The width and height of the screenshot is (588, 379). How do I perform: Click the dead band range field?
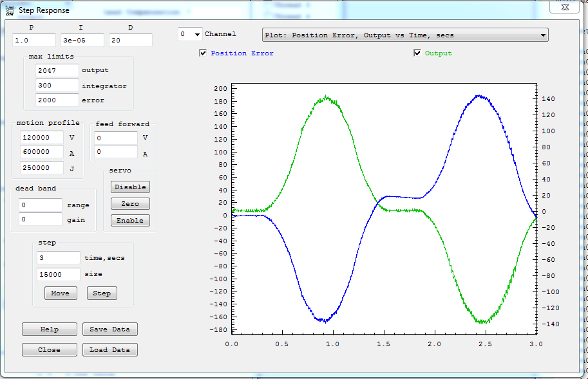[41, 205]
